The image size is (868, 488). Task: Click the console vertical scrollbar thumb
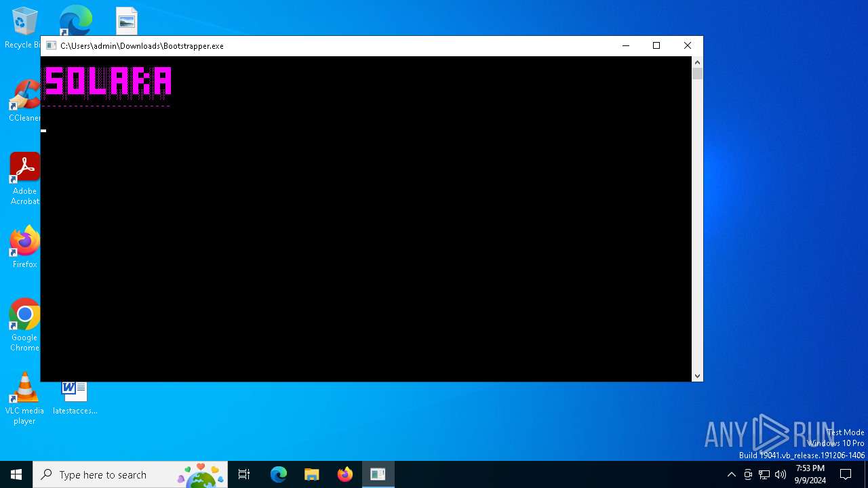(x=697, y=73)
